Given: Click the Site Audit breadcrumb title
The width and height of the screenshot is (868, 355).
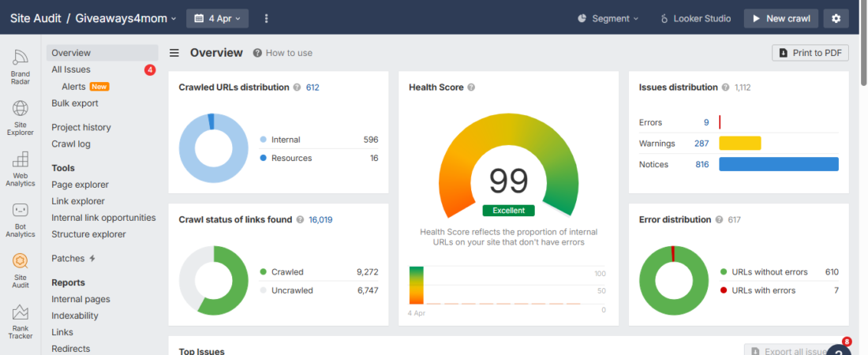Looking at the screenshot, I should (36, 18).
